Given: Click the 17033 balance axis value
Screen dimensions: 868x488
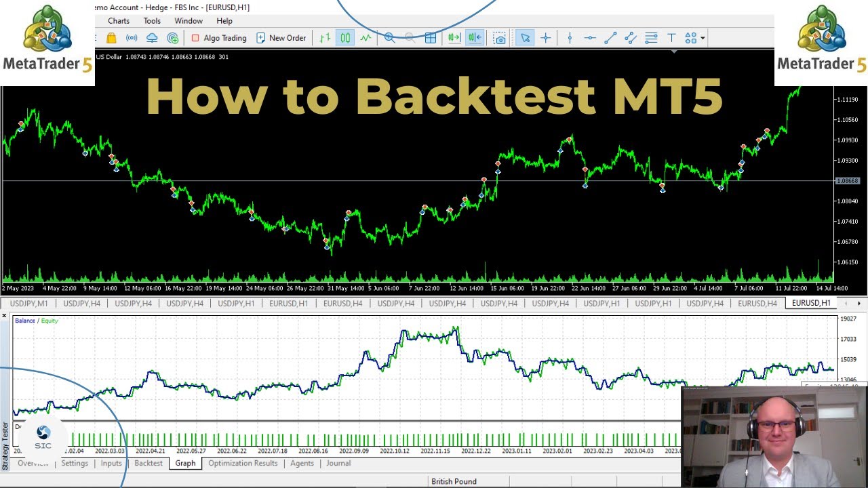Looking at the screenshot, I should coord(848,339).
